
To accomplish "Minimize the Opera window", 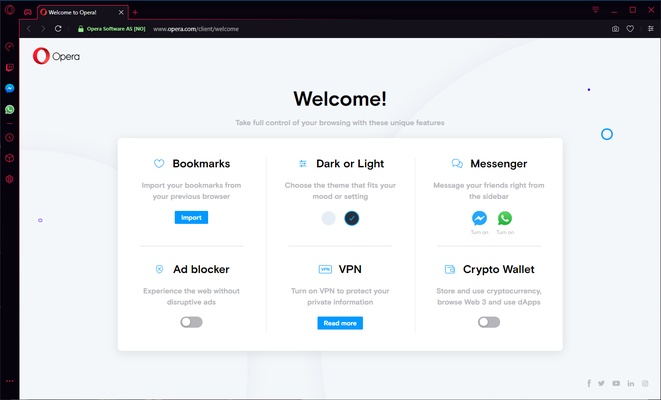I will (614, 10).
